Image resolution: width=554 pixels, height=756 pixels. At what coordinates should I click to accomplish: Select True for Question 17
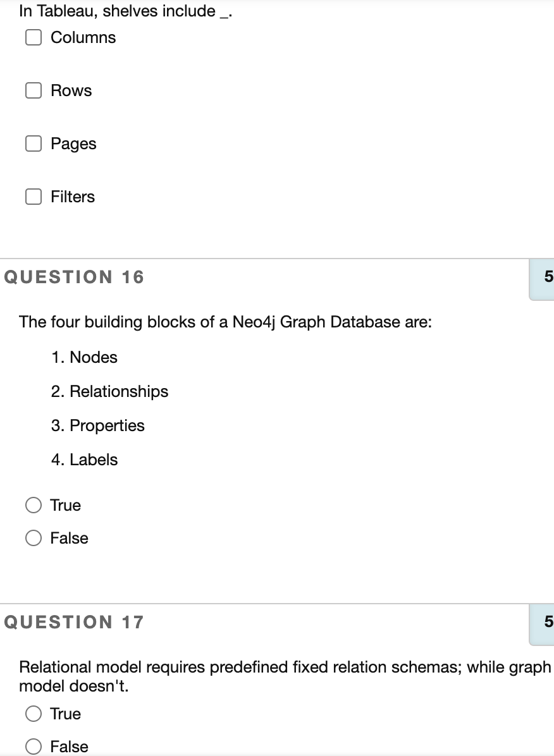[33, 714]
